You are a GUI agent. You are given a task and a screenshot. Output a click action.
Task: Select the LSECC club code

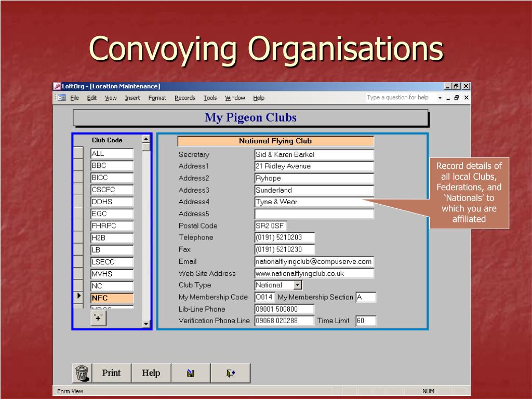pos(112,262)
